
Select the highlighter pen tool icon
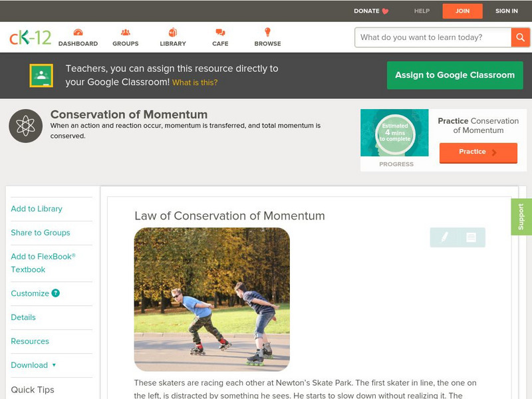[444, 237]
